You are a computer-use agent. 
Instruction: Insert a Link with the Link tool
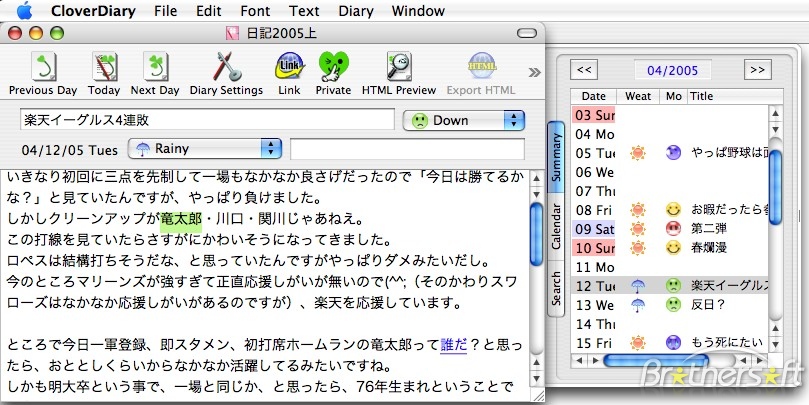click(289, 74)
